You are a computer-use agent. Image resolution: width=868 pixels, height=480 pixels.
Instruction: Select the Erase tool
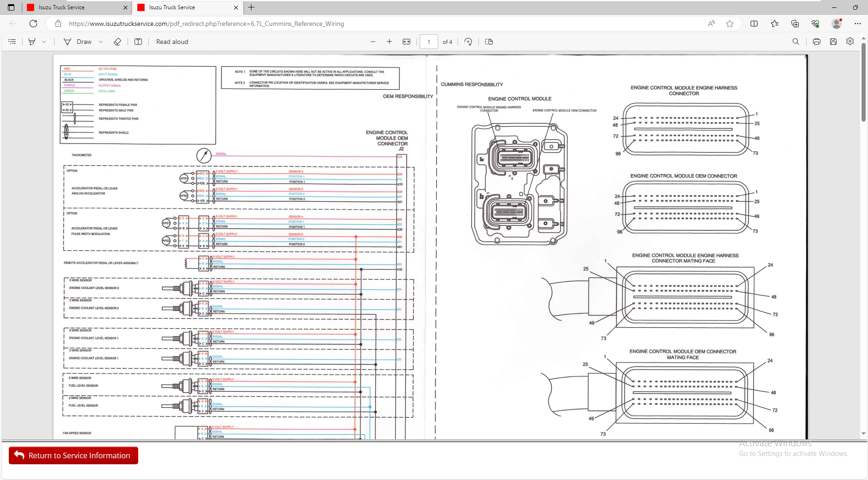(x=117, y=42)
